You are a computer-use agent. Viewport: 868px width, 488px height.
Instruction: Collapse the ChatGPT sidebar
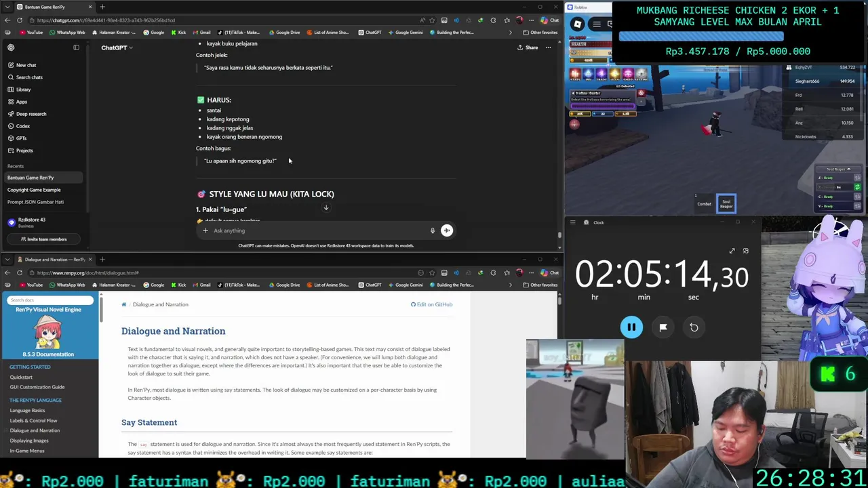[76, 47]
